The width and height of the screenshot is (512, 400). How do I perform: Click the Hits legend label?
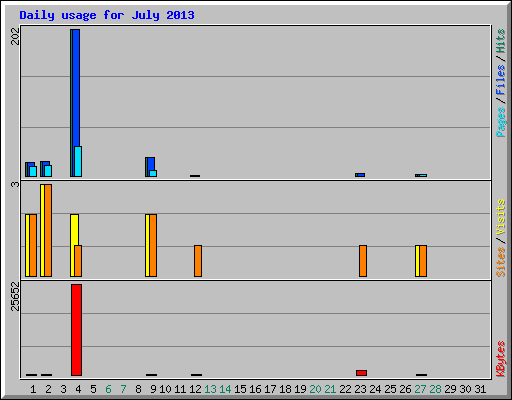(x=501, y=41)
